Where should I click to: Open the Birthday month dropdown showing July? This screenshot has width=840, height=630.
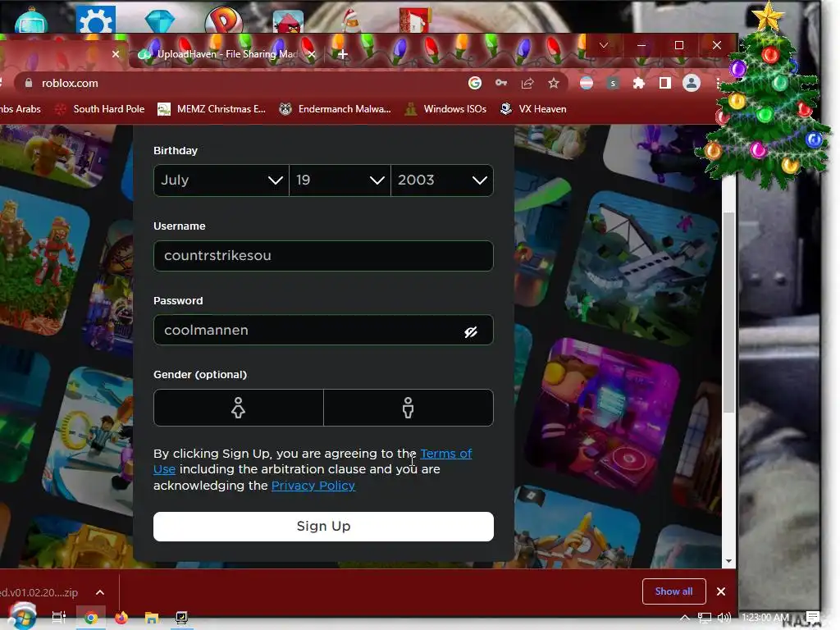[221, 180]
